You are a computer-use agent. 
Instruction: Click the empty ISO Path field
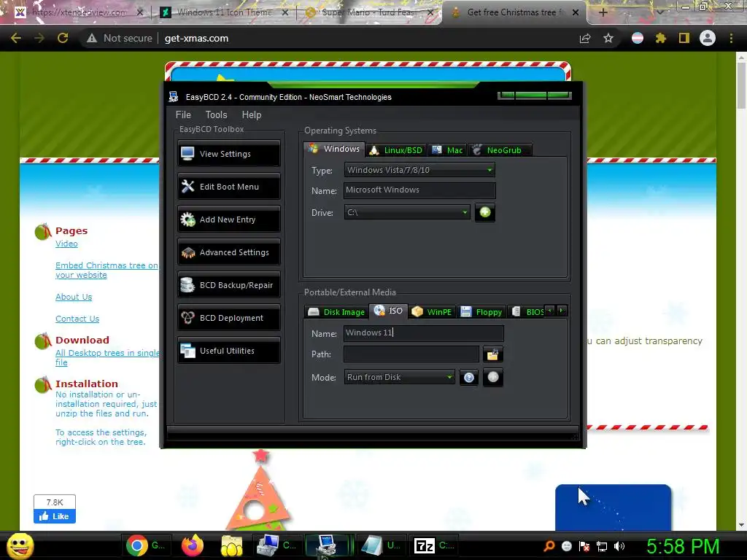(411, 354)
